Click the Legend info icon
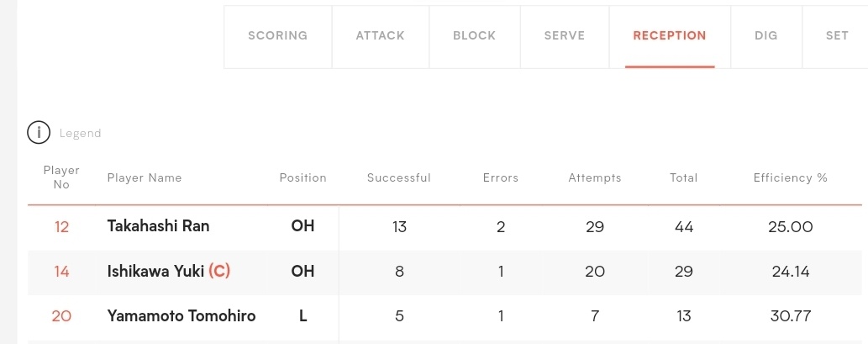The height and width of the screenshot is (344, 868). click(x=39, y=133)
